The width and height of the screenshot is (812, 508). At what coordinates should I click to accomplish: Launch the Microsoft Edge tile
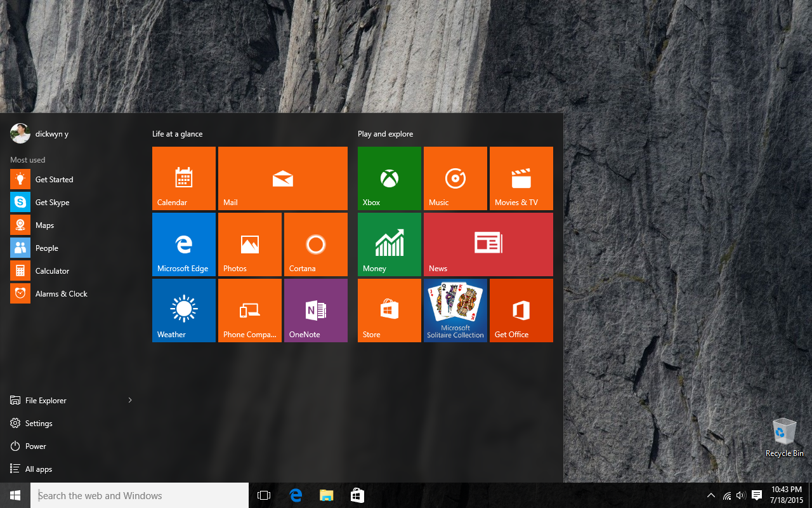click(x=184, y=244)
